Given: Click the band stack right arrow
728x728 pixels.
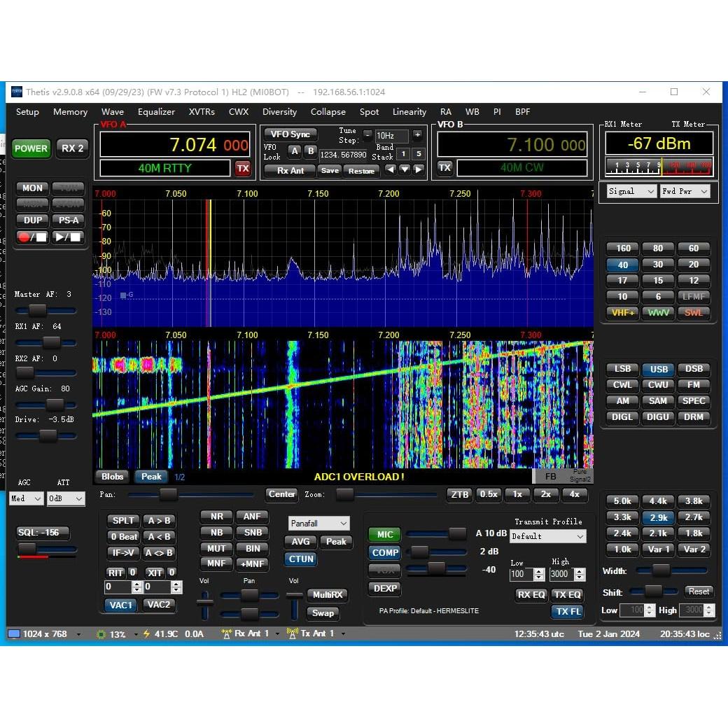Looking at the screenshot, I should point(419,169).
